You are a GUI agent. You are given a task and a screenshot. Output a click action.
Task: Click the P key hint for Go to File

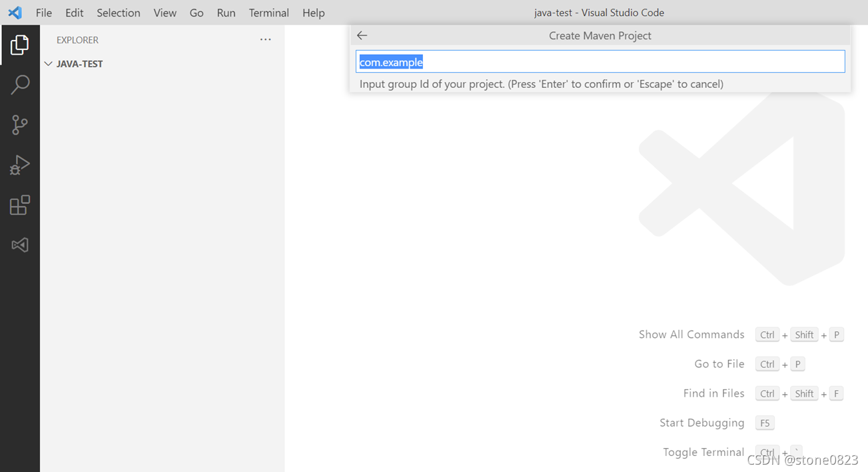click(797, 364)
